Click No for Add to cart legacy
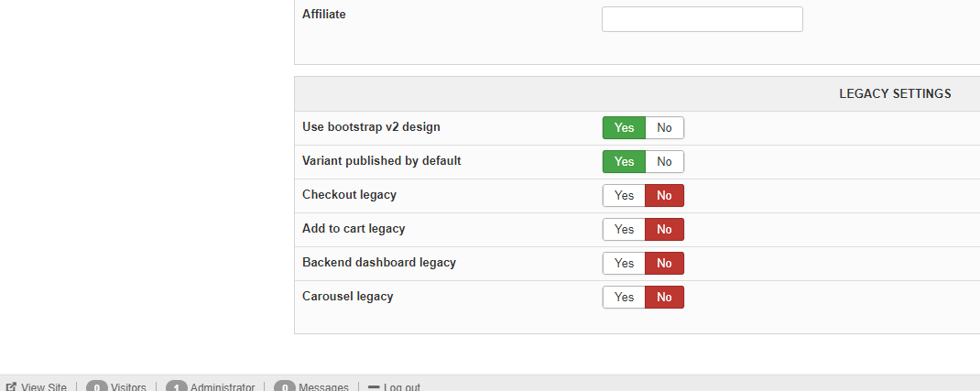This screenshot has width=980, height=391. [664, 229]
